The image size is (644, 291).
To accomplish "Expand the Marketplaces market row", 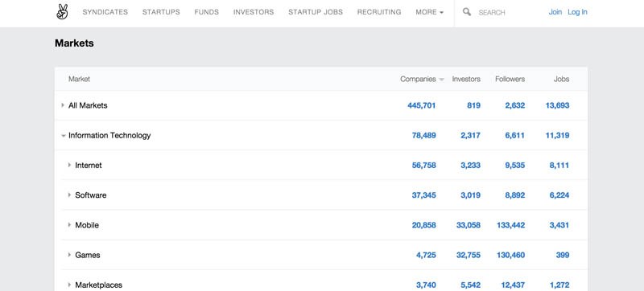I will coord(69,285).
